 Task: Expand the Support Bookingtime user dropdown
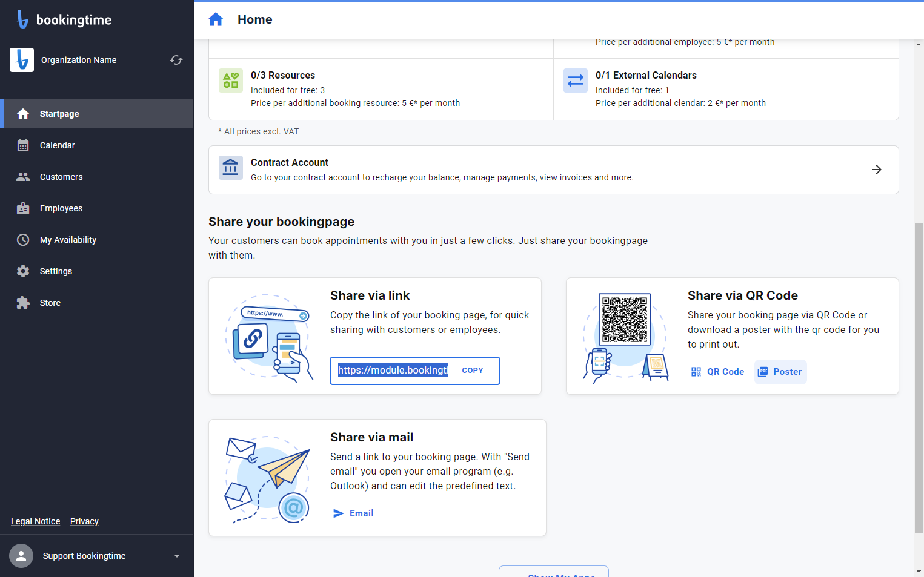pos(177,556)
